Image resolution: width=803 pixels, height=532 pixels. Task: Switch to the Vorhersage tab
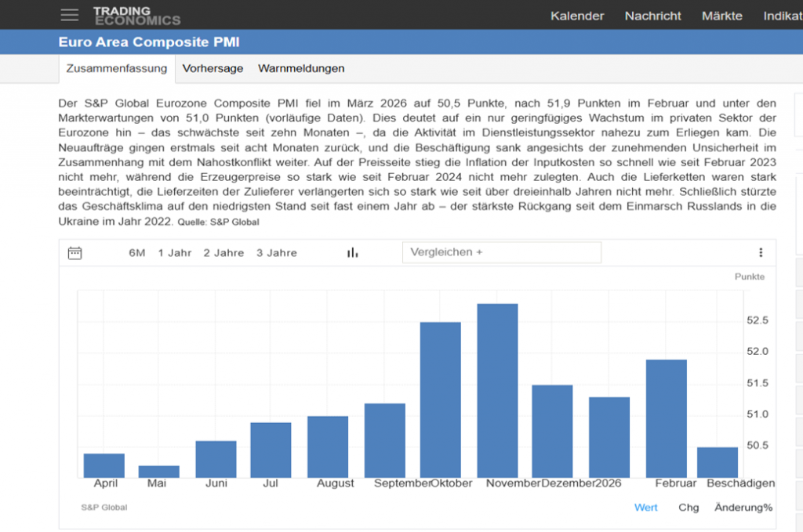(x=213, y=68)
